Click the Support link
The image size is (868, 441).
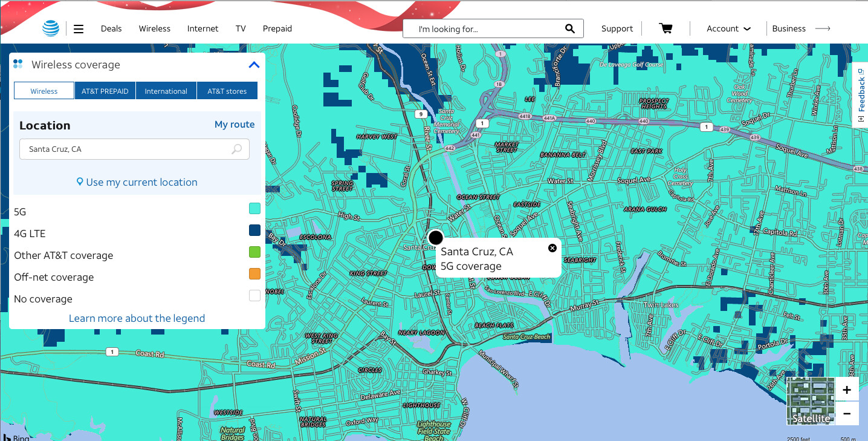click(x=617, y=28)
